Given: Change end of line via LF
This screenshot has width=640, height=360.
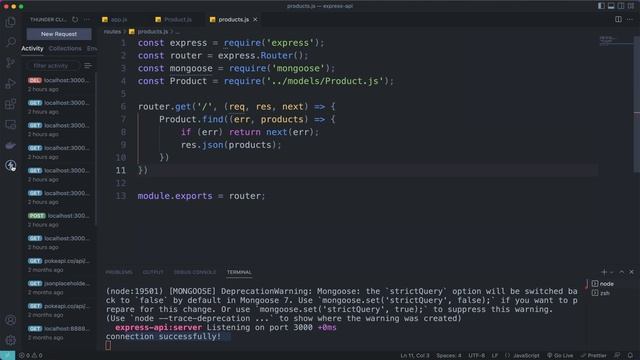Looking at the screenshot, I should pyautogui.click(x=495, y=356).
